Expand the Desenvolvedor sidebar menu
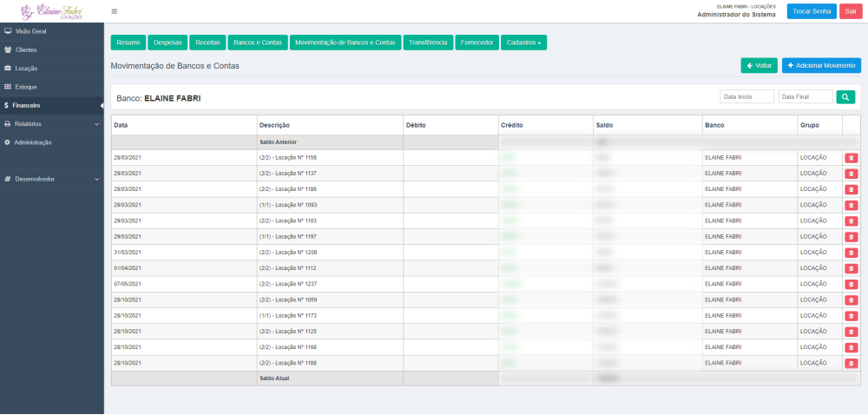Viewport: 868px width, 415px height. tap(52, 179)
